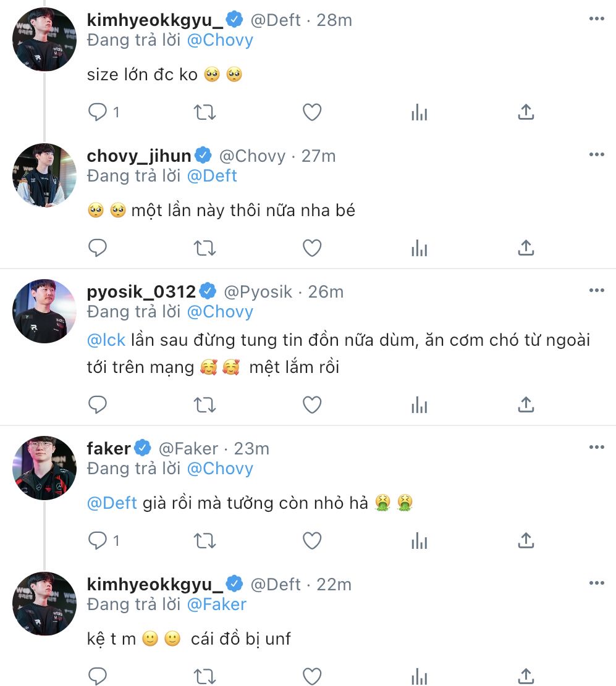View analytics on Faker's tweet
Viewport: 616px width, 686px height.
[x=420, y=541]
